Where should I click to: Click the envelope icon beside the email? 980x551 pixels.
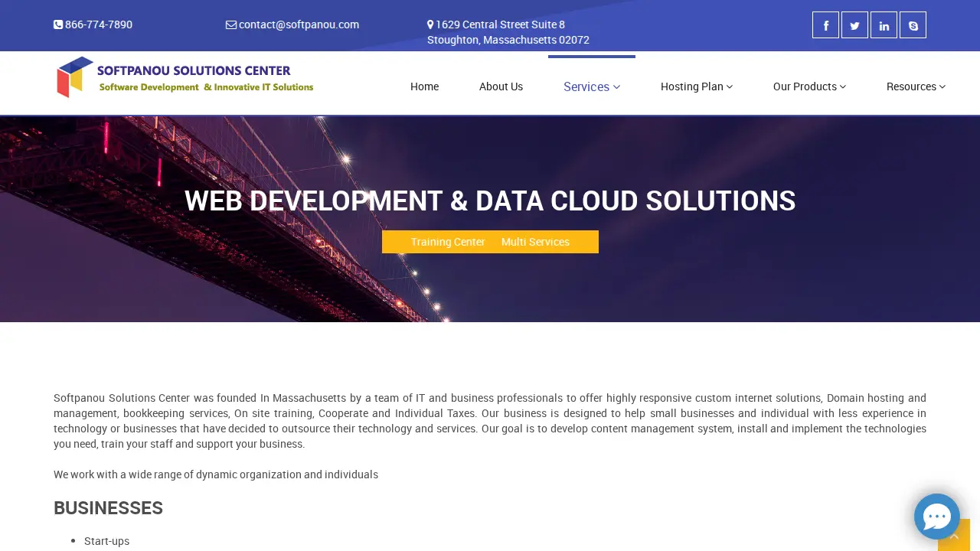(x=231, y=24)
